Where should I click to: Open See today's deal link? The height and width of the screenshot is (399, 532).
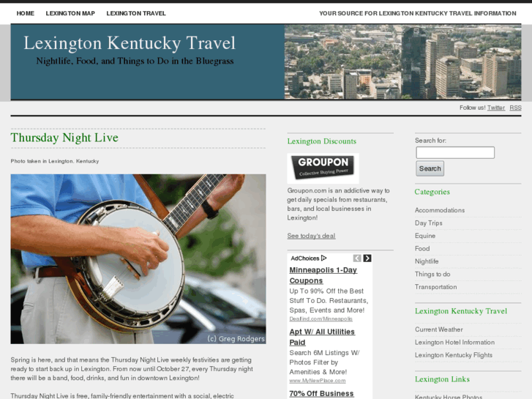pyautogui.click(x=311, y=236)
